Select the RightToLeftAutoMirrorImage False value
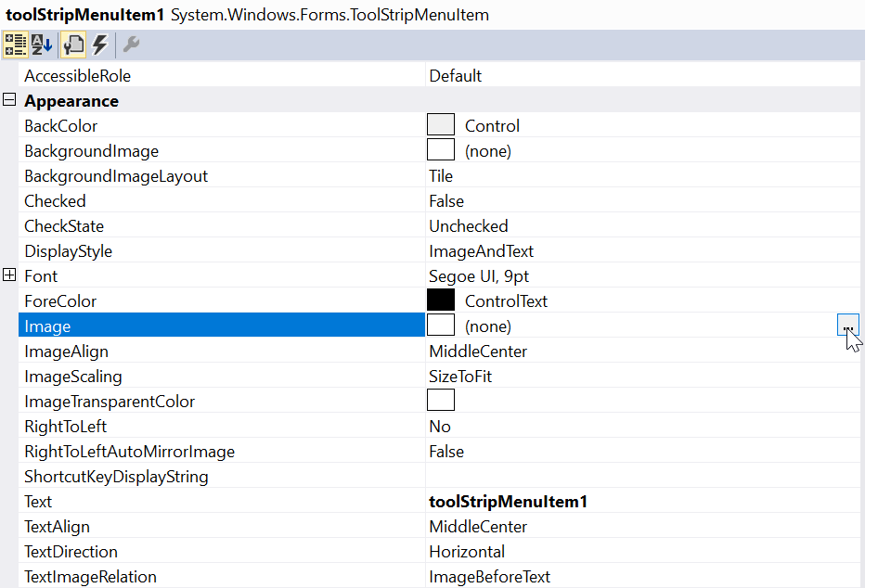This screenshot has height=588, width=891. [x=446, y=452]
